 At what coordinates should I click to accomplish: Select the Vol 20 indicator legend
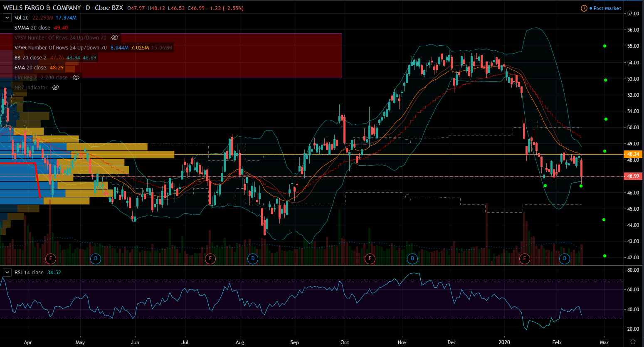(22, 18)
